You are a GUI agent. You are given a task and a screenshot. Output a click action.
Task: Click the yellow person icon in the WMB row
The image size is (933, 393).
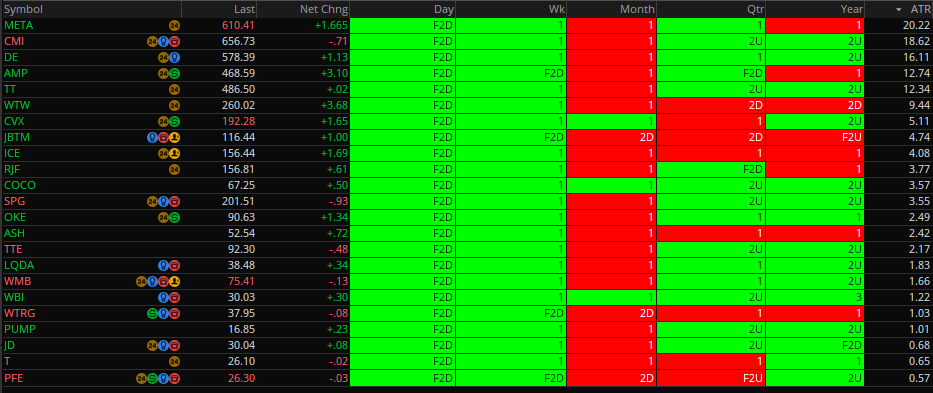tap(174, 281)
